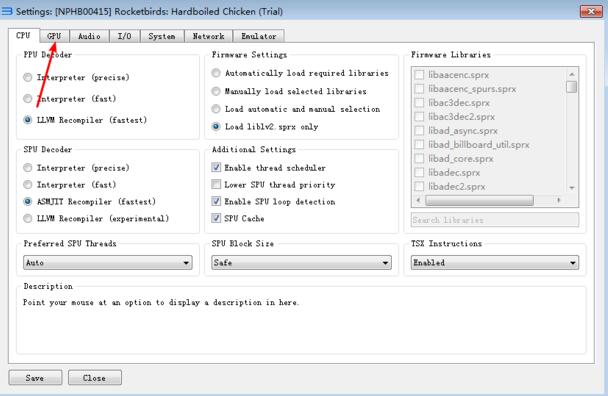Screen dimensions: 608x396
Task: Check libad_async.sprx library
Action: 419,131
